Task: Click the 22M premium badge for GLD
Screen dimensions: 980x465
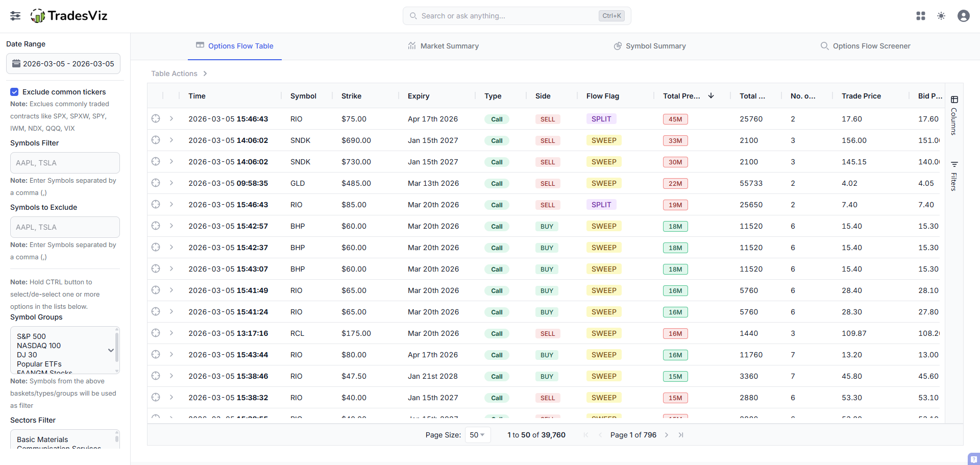Action: pos(675,183)
